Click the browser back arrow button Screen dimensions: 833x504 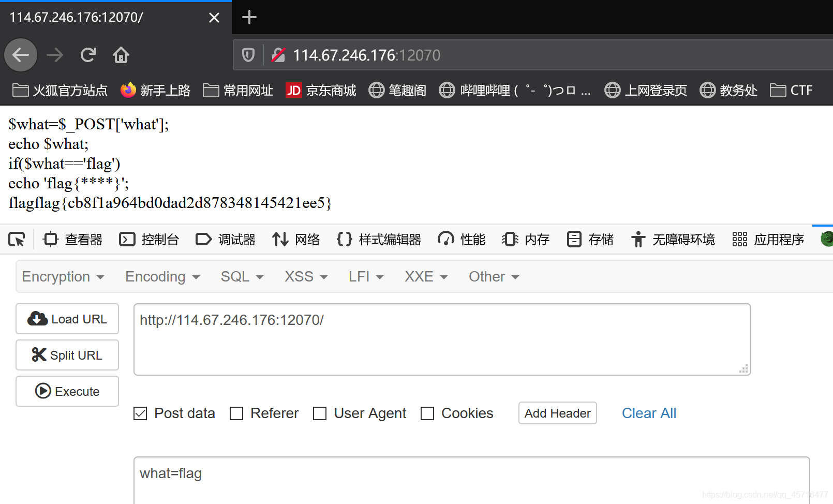click(21, 55)
